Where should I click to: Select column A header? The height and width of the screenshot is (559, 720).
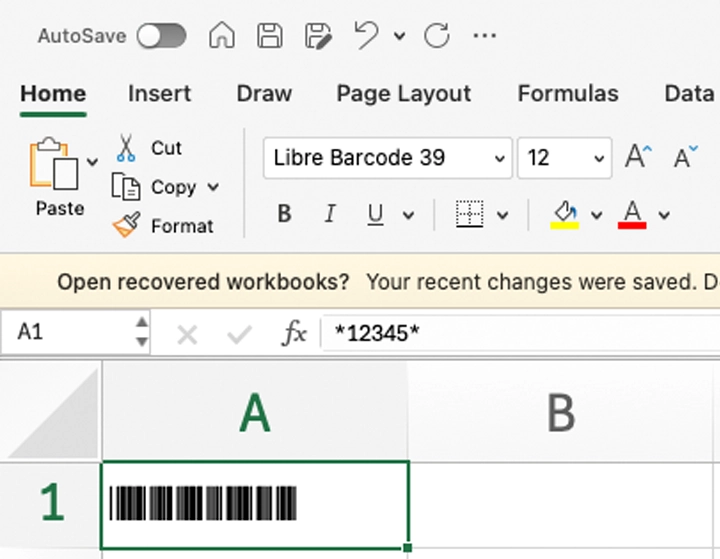[x=255, y=412]
